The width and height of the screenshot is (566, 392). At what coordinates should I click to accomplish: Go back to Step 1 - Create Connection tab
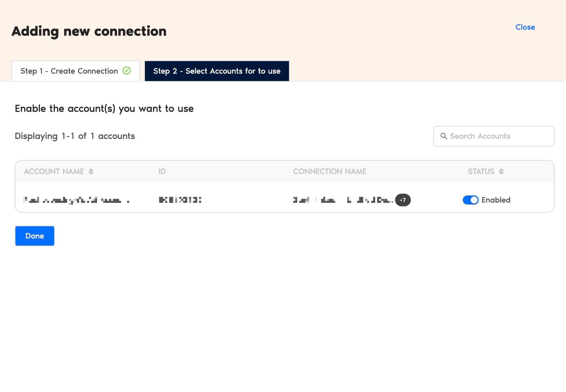tap(75, 71)
